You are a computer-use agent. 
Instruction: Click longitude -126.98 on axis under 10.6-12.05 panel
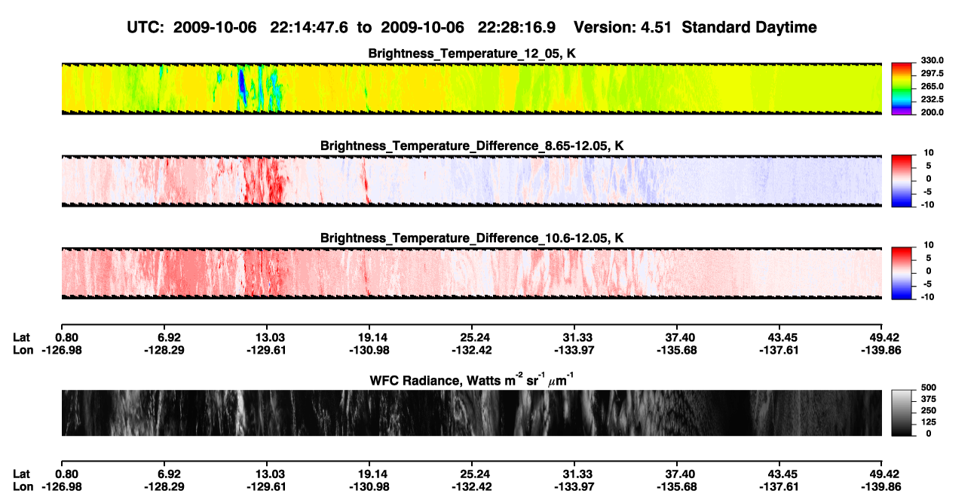pos(60,350)
